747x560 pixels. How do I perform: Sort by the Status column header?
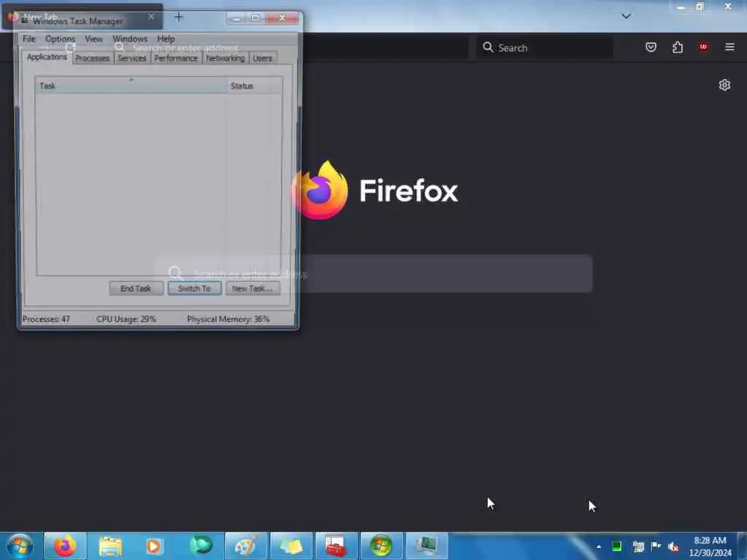click(x=253, y=86)
